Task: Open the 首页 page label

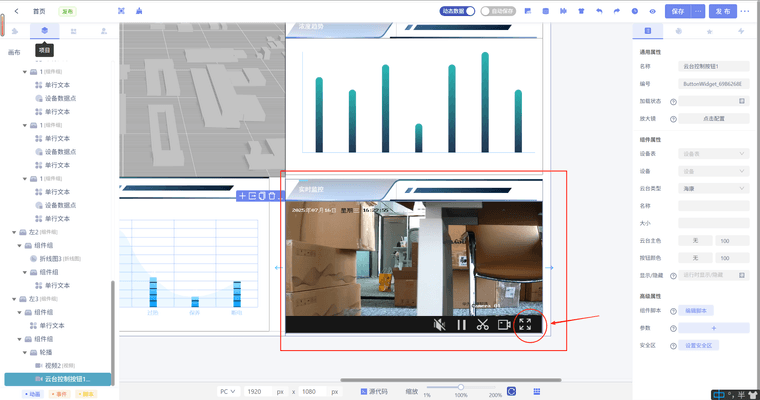Action: pyautogui.click(x=39, y=11)
